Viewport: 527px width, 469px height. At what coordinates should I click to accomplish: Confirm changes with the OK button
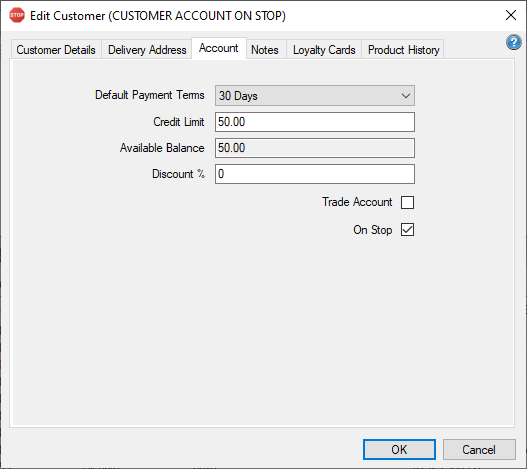point(399,450)
